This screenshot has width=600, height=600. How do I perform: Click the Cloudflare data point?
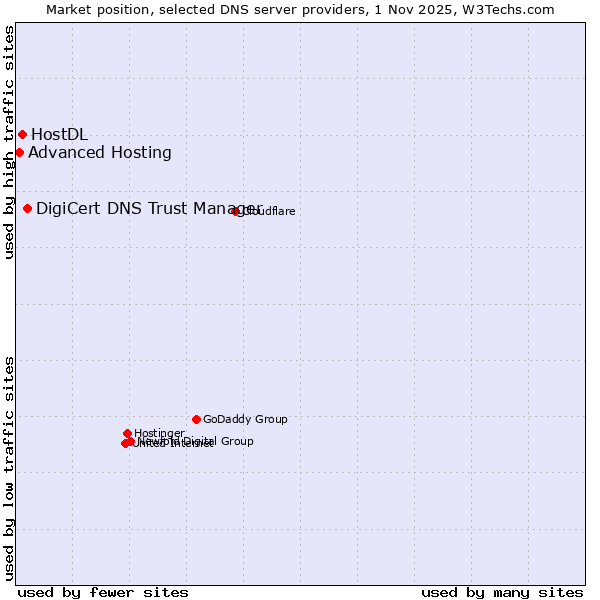point(236,211)
